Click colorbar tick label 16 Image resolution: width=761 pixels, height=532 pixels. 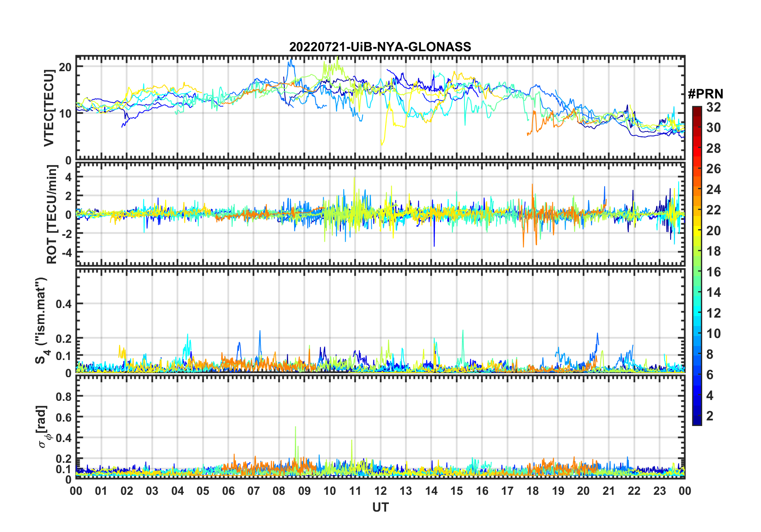point(713,272)
